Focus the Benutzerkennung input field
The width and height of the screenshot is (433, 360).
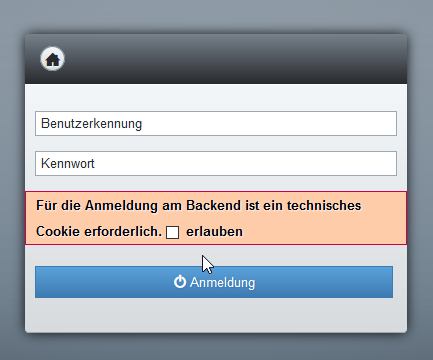(216, 124)
